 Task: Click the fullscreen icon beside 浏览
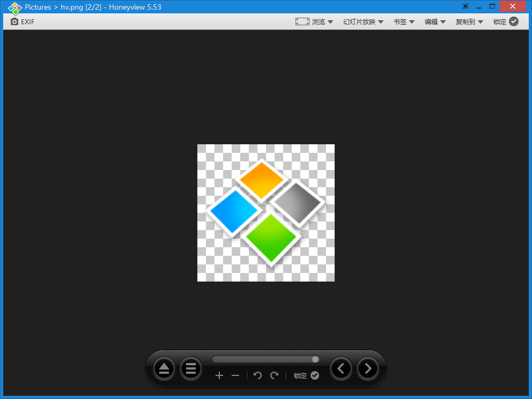click(x=302, y=21)
